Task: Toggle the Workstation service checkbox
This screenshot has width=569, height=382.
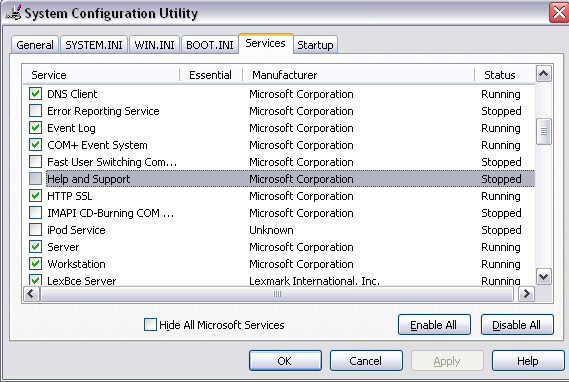Action: (x=35, y=264)
